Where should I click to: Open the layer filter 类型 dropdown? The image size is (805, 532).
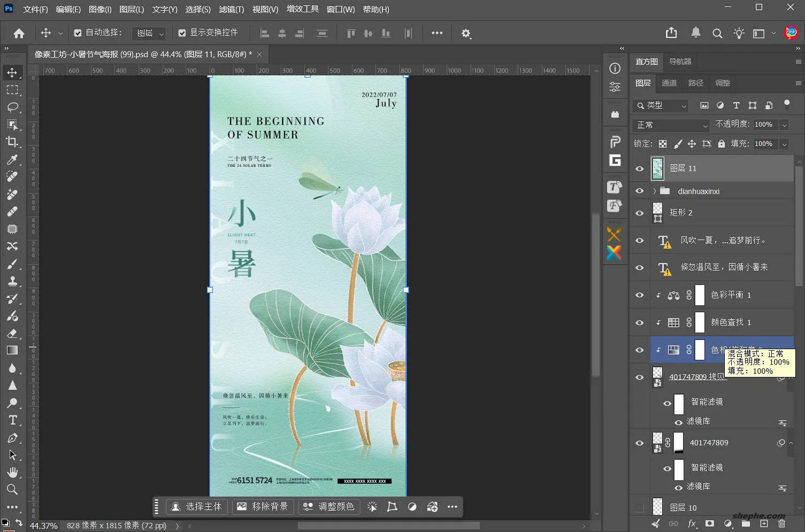coord(661,105)
